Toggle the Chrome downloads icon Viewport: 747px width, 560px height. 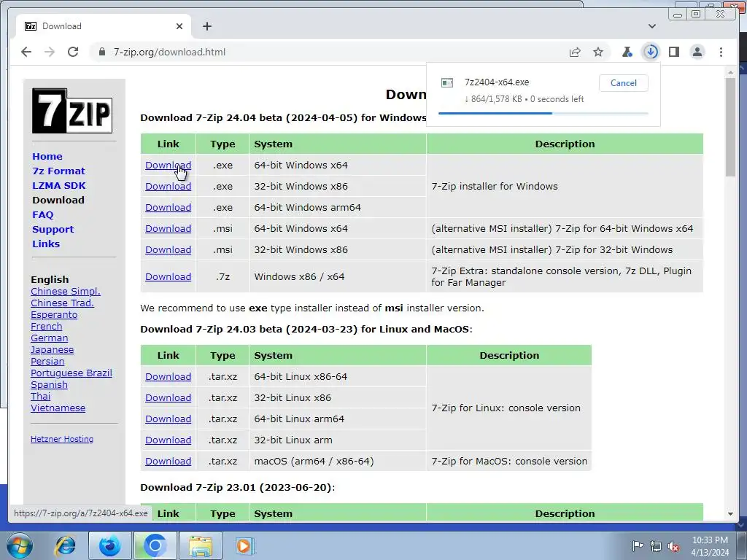click(651, 52)
